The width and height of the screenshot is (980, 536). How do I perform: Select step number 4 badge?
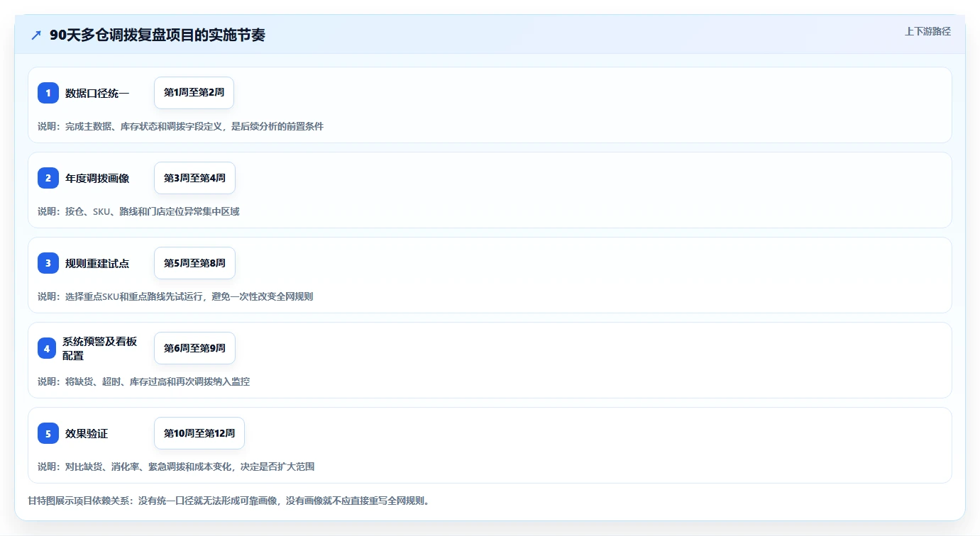[x=48, y=348]
